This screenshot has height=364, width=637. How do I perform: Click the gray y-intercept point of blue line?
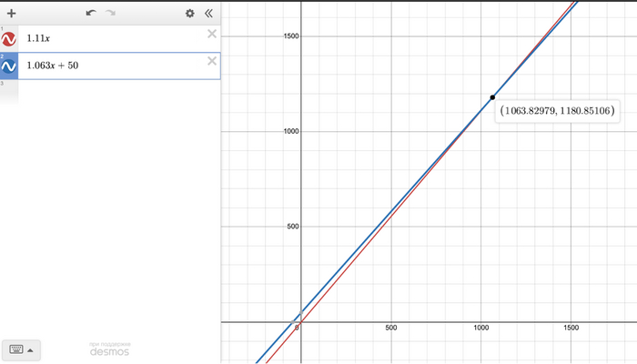tap(301, 313)
